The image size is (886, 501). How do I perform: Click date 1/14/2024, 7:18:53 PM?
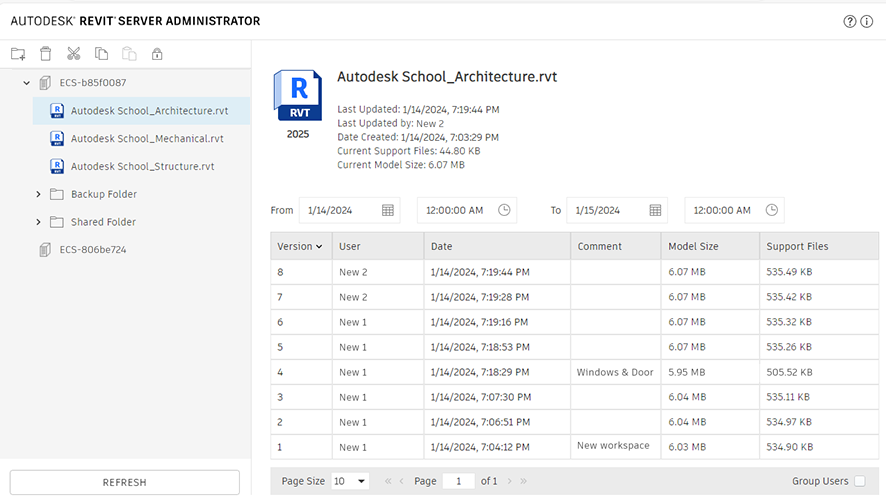click(x=480, y=347)
